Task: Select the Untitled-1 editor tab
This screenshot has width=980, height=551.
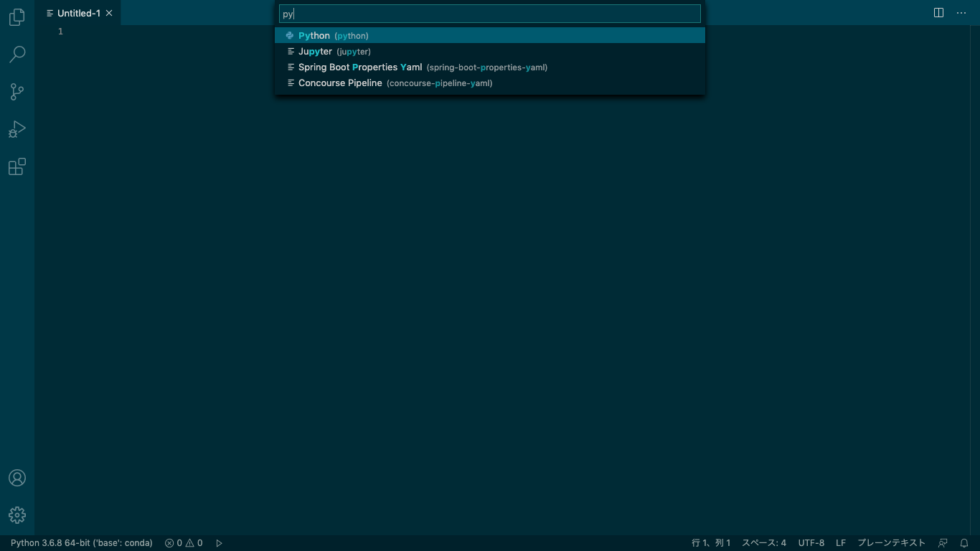Action: click(77, 13)
